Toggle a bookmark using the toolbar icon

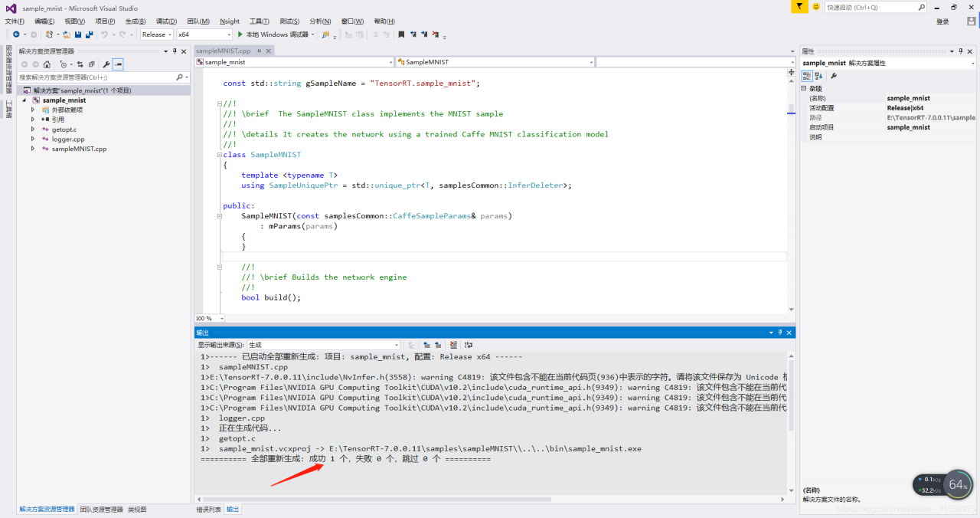pyautogui.click(x=401, y=34)
